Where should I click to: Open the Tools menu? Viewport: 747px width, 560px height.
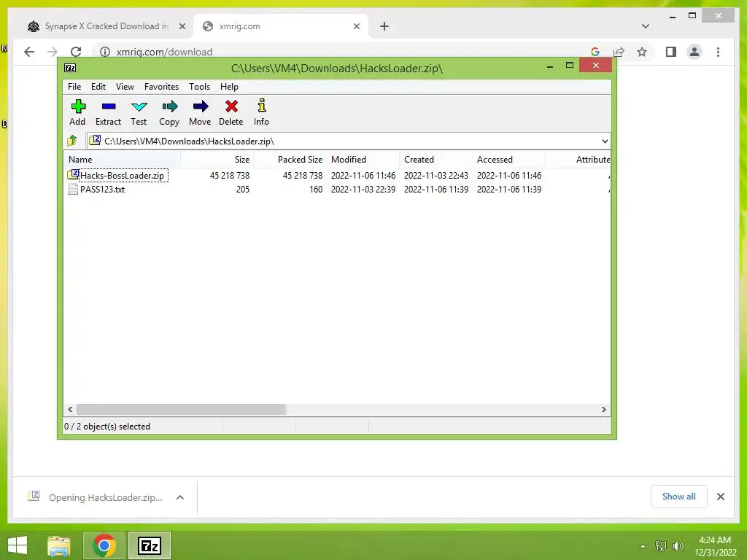tap(199, 87)
